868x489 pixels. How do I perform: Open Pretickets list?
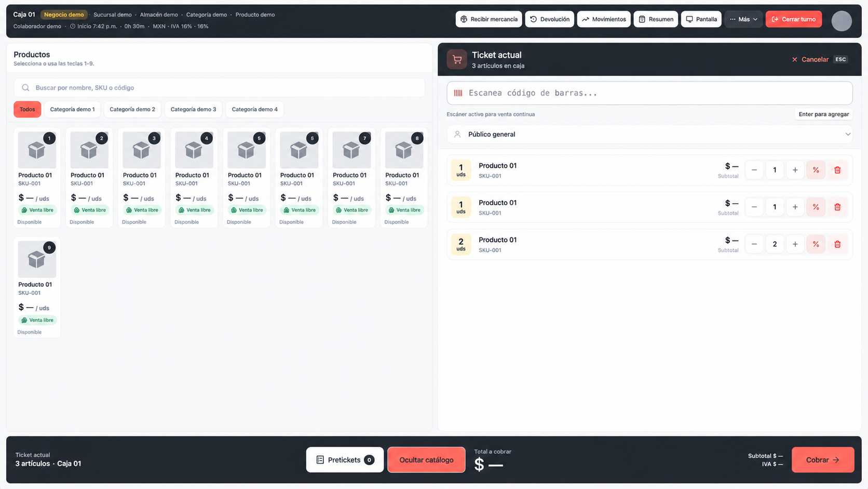(x=345, y=460)
